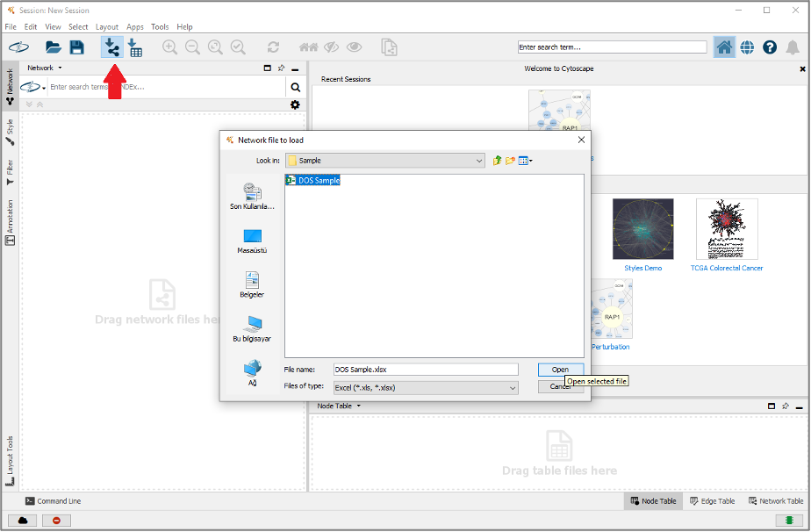The image size is (811, 532).
Task: Open Files of type Excel dropdown
Action: point(512,388)
